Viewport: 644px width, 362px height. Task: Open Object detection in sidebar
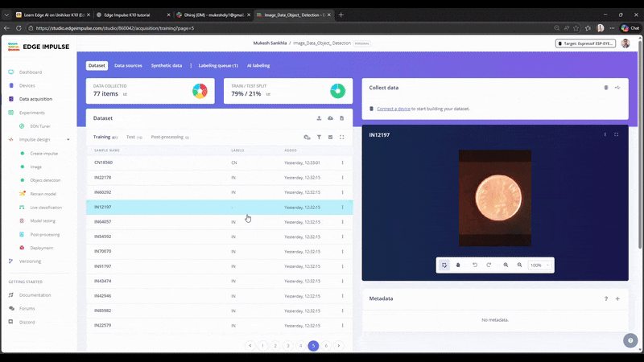[x=45, y=180]
